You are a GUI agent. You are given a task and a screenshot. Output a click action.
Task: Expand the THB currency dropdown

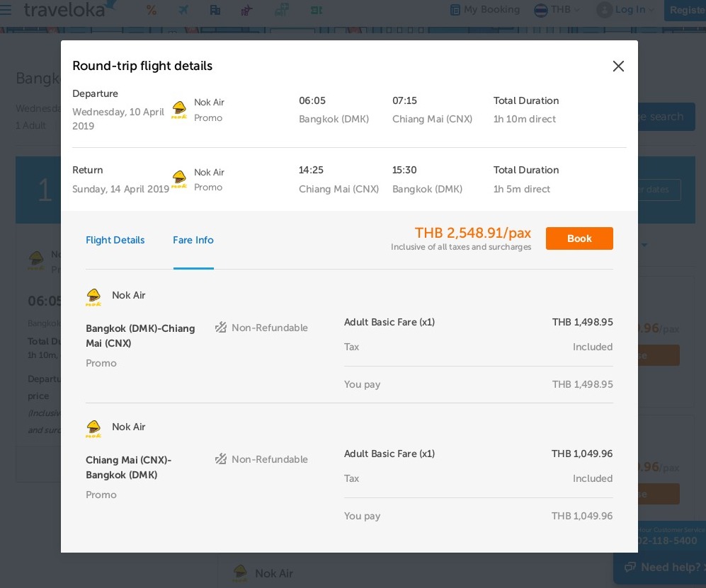pyautogui.click(x=557, y=9)
